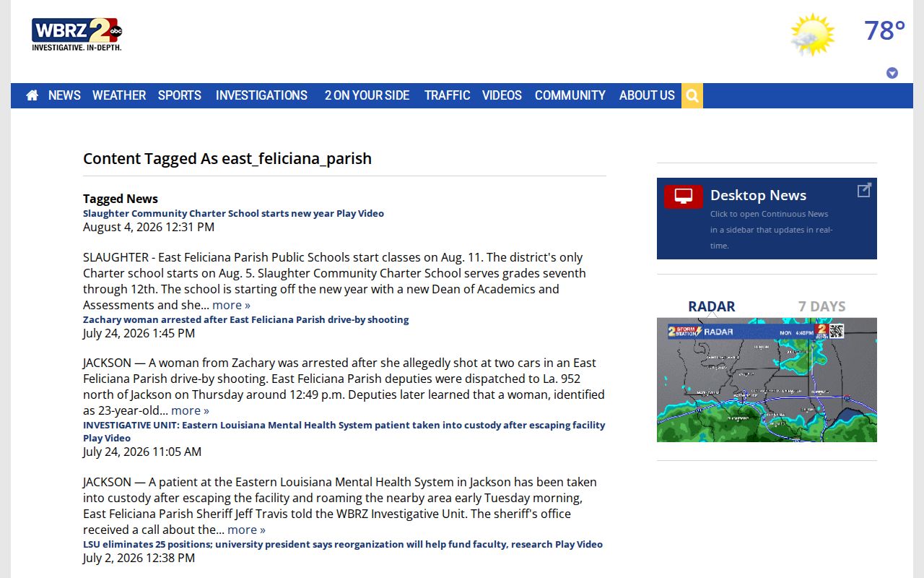The height and width of the screenshot is (578, 924).
Task: Click the 'July 24, 2026 11:05 AM' timestamp
Action: (x=142, y=452)
